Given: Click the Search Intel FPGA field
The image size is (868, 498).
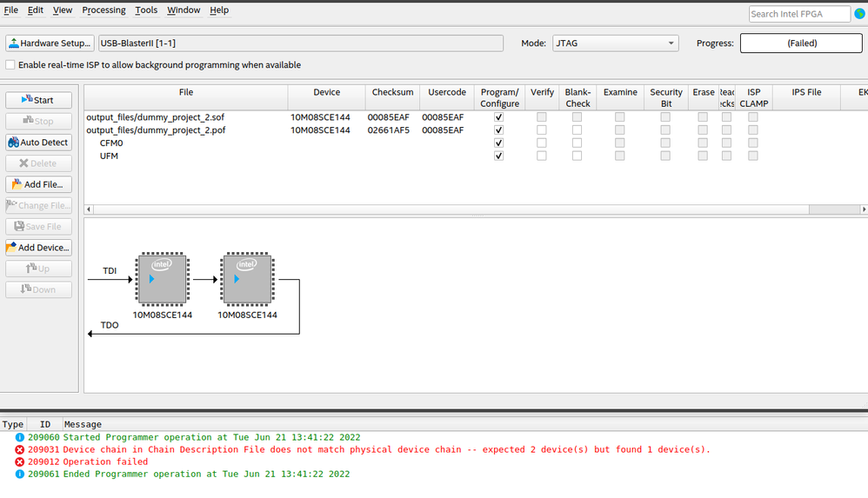Looking at the screenshot, I should point(798,14).
